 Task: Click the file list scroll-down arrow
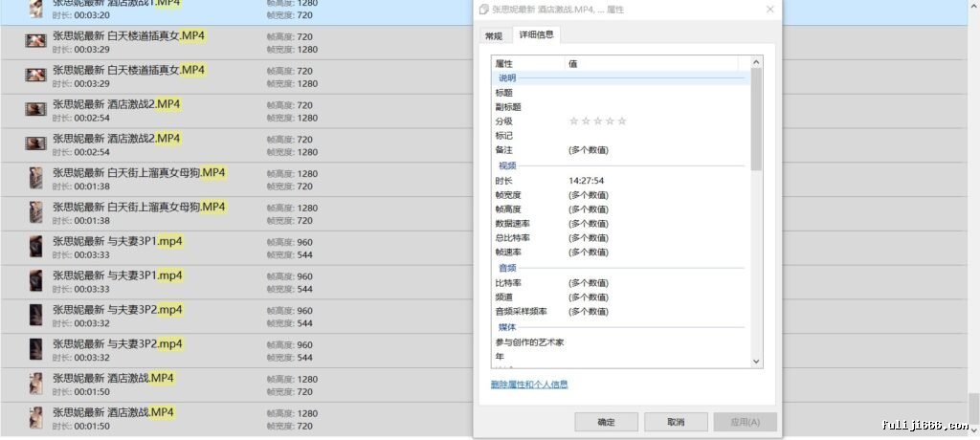973,429
